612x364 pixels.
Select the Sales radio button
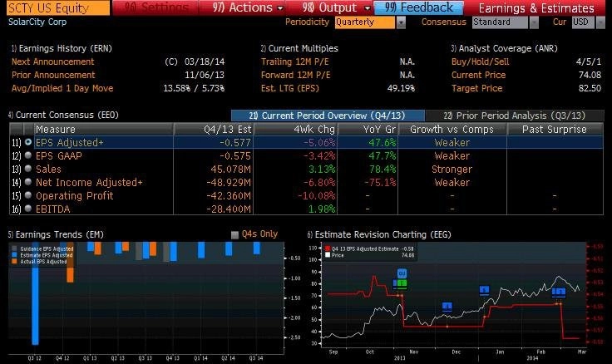click(x=28, y=169)
